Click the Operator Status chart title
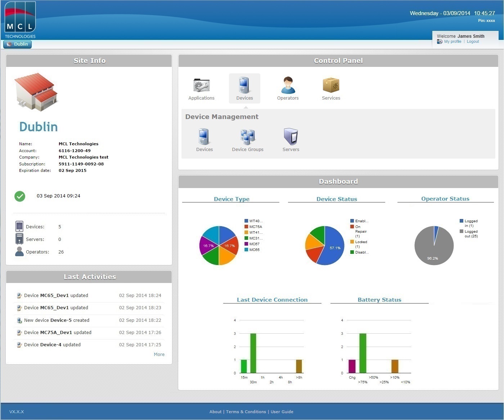This screenshot has width=504, height=420. pos(445,198)
